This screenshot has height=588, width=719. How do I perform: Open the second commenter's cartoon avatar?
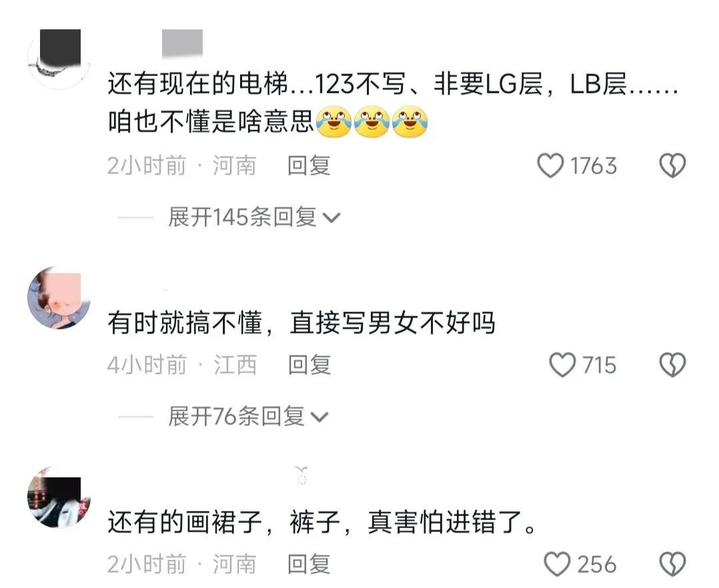pyautogui.click(x=59, y=298)
